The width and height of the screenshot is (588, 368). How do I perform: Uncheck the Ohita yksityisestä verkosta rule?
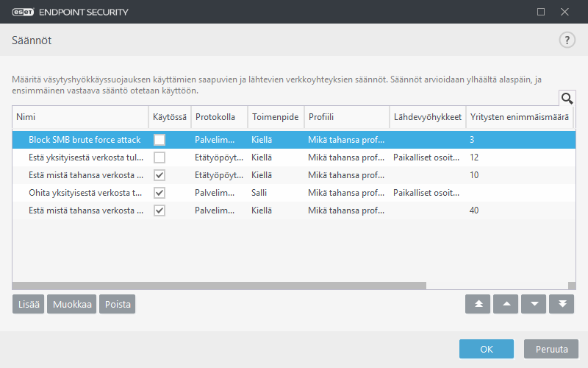click(159, 193)
